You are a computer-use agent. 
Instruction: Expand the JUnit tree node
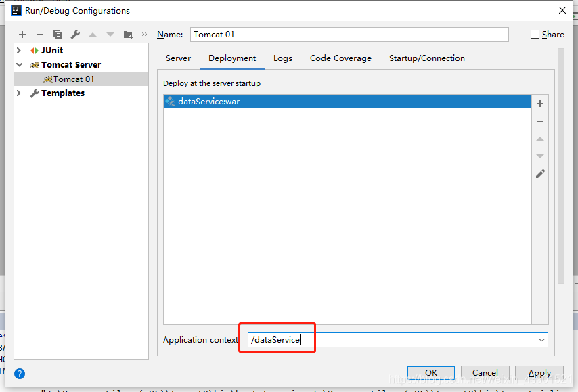point(19,50)
